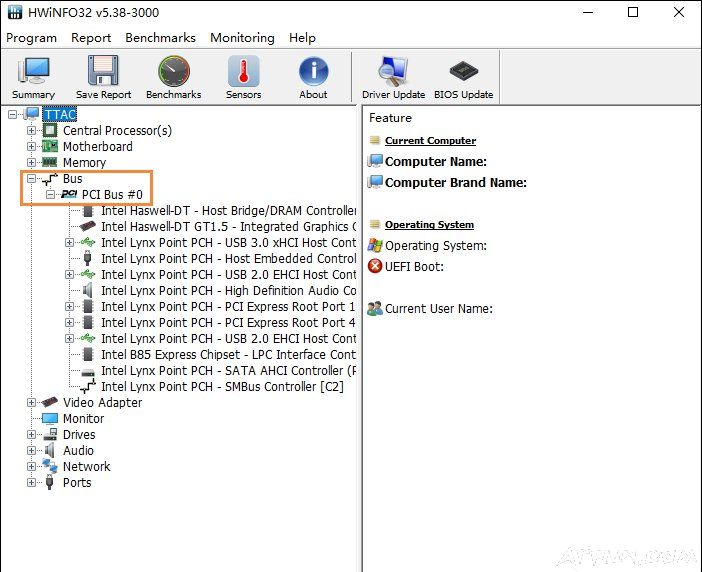Select the Monitor tree item label
The image size is (702, 572).
coord(83,418)
